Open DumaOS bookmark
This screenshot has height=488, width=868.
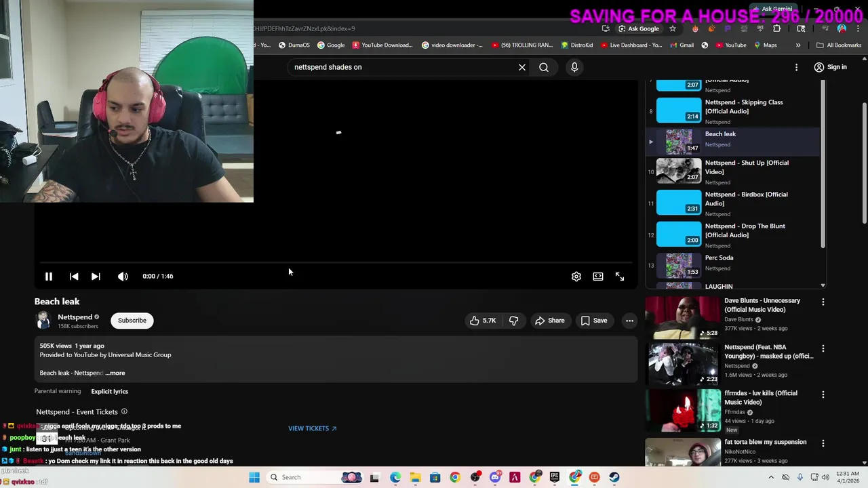(294, 45)
